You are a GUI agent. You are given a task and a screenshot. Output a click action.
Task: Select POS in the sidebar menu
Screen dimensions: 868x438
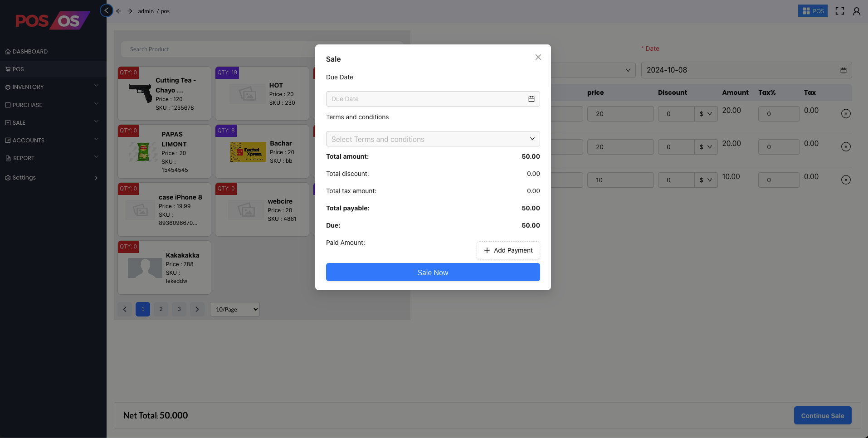pyautogui.click(x=17, y=69)
